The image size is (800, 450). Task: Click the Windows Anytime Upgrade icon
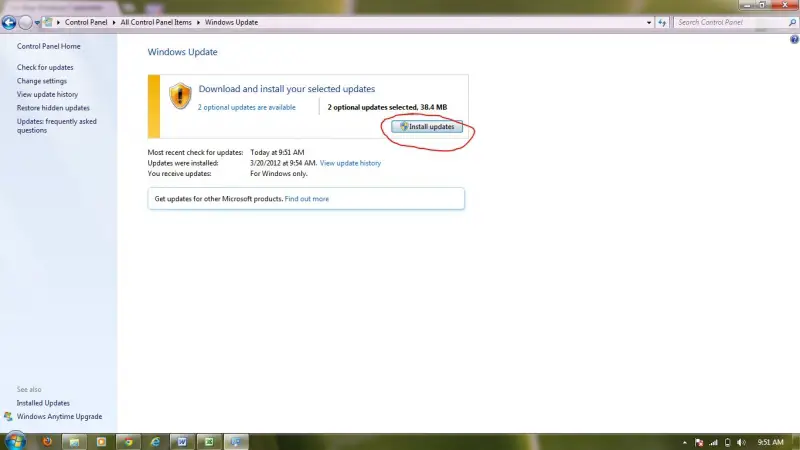8,416
